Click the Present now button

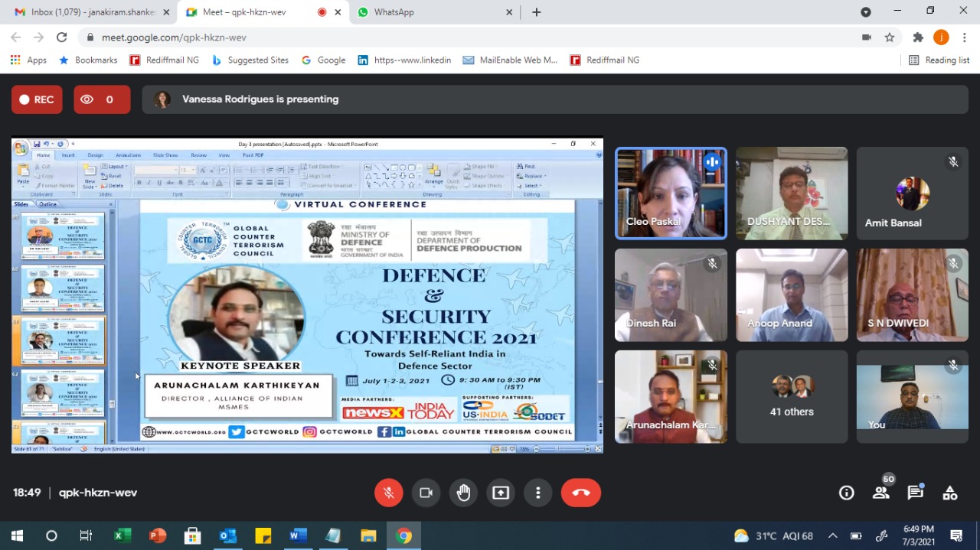501,493
